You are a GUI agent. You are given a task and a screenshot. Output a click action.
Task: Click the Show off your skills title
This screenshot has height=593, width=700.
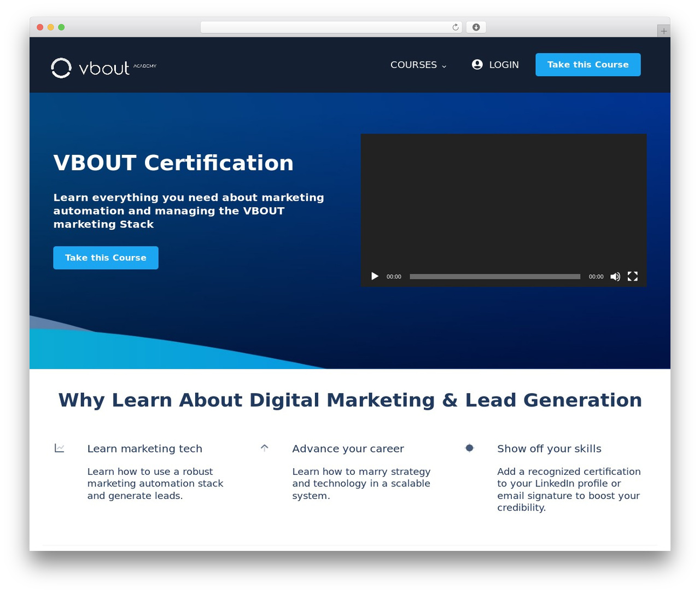(x=549, y=449)
